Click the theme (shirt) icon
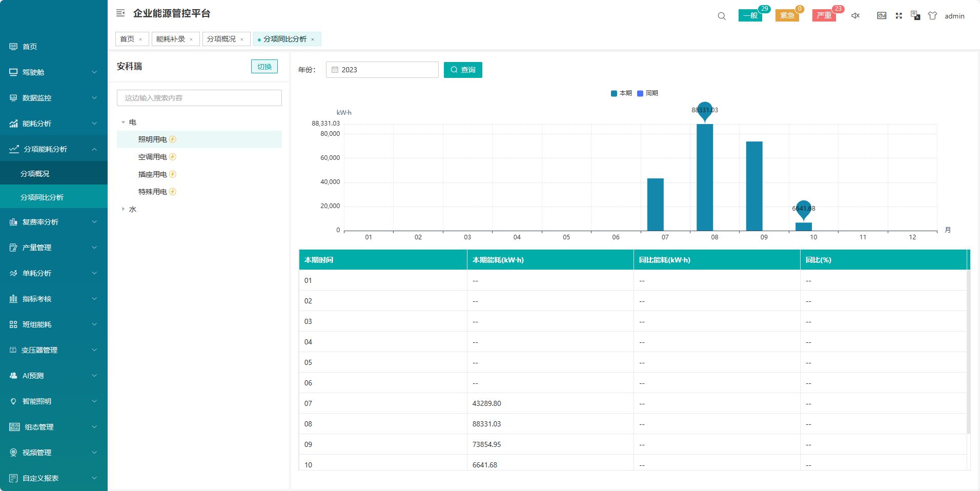 tap(932, 16)
